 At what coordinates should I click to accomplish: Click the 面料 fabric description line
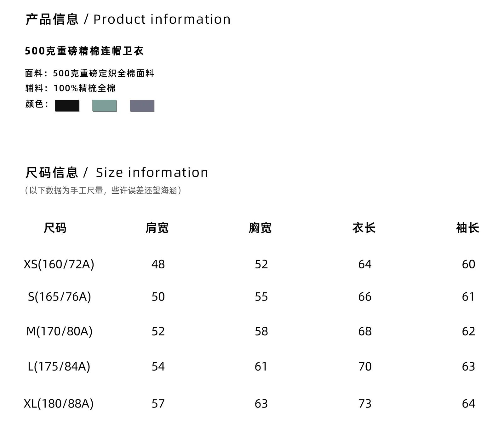pos(89,73)
